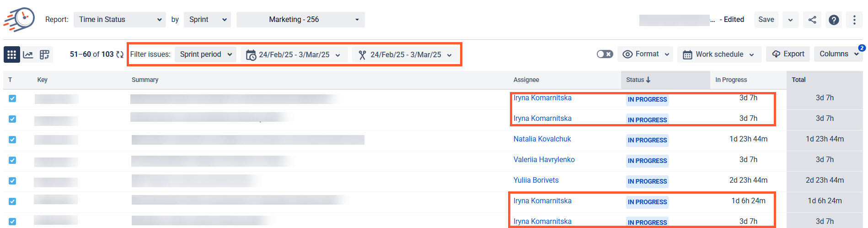Click the 1d 23h 44m In Progress value
This screenshot has width=868, height=228.
click(748, 139)
